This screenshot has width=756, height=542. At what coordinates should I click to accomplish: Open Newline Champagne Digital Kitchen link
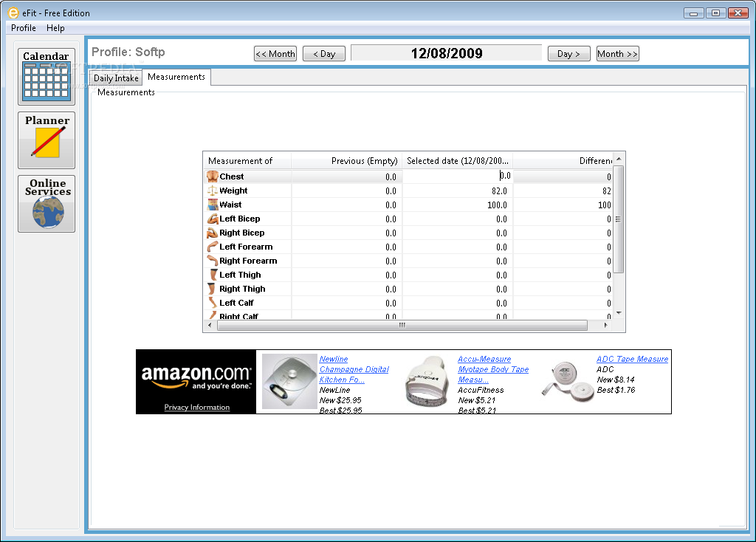[x=354, y=369]
